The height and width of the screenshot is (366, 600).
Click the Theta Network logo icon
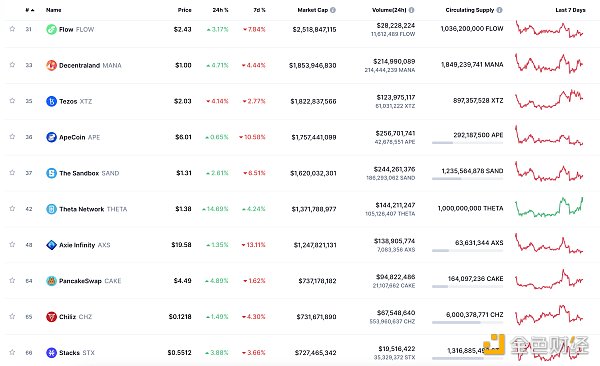(x=51, y=209)
